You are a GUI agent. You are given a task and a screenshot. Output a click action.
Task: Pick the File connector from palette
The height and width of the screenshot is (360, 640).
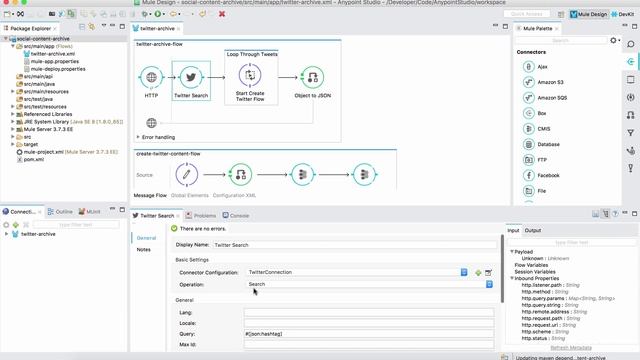[535, 191]
